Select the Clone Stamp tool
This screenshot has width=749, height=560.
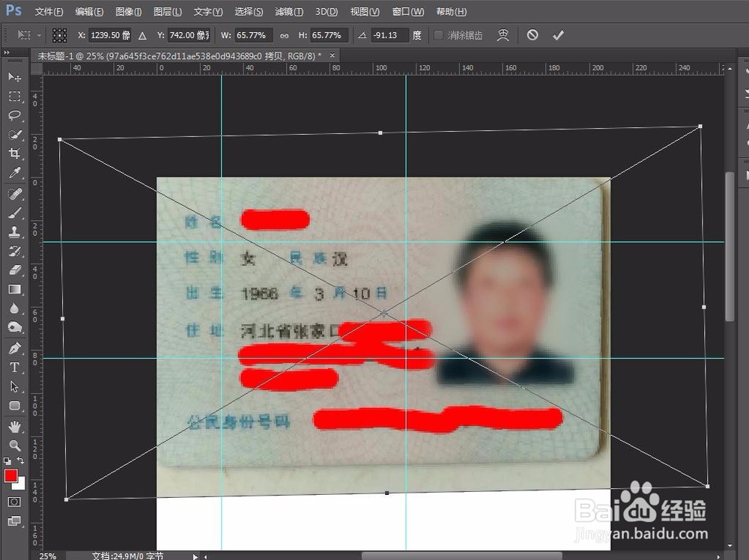pos(14,232)
